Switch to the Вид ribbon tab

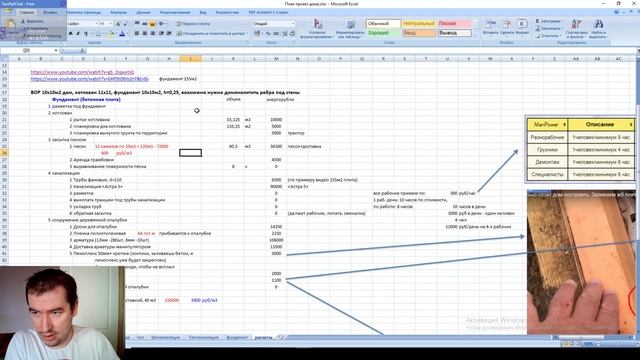click(203, 12)
